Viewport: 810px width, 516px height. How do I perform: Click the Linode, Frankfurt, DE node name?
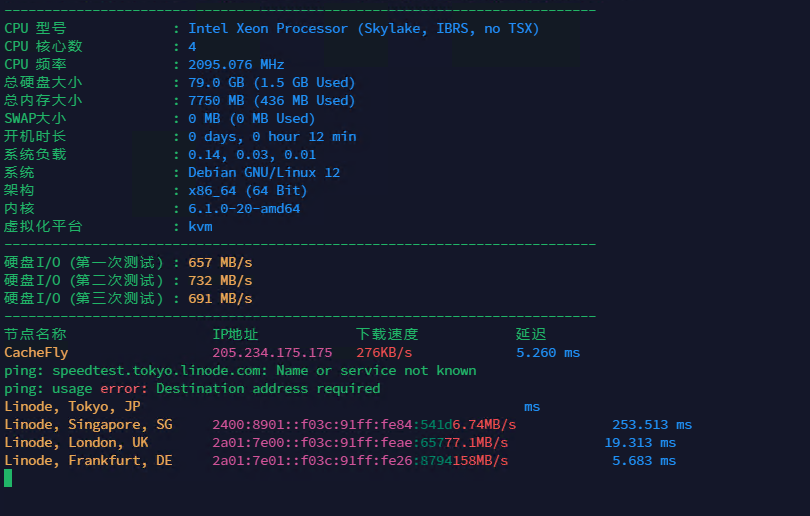(88, 461)
